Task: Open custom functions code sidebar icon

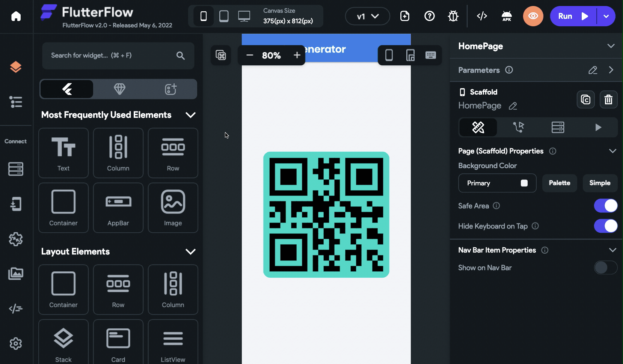Action: pyautogui.click(x=16, y=308)
